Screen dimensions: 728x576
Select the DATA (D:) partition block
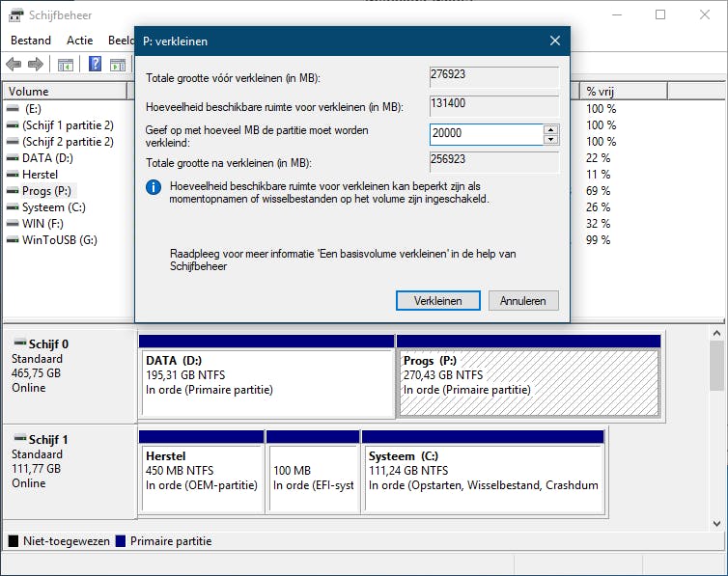pyautogui.click(x=266, y=376)
